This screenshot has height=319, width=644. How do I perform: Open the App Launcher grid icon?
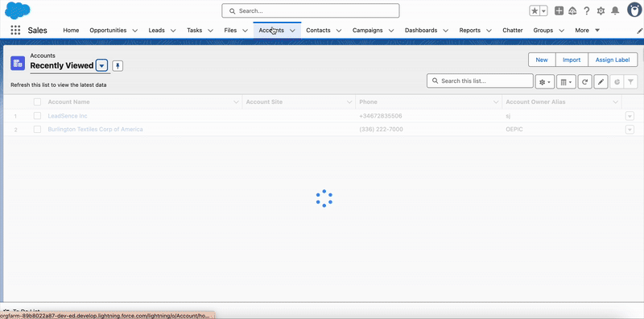(15, 30)
